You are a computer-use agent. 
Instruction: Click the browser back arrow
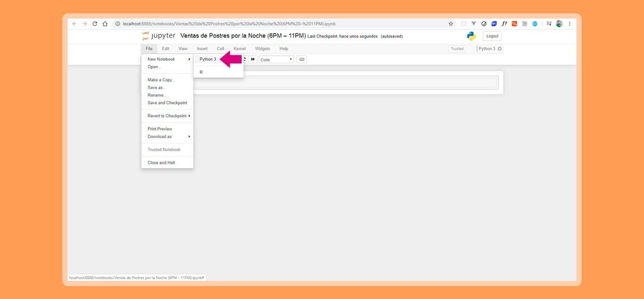(74, 24)
